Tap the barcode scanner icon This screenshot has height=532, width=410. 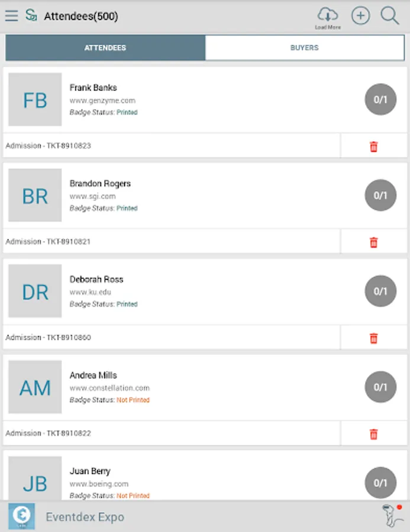click(392, 517)
